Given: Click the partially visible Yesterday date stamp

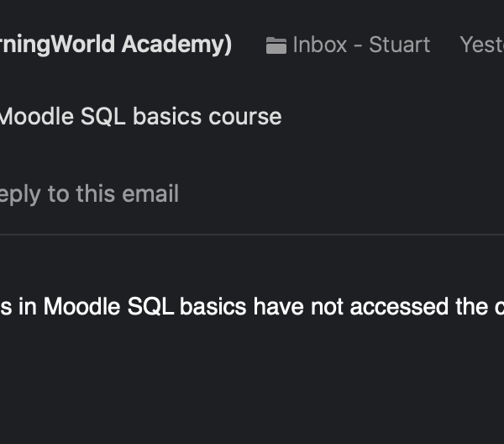Looking at the screenshot, I should point(481,45).
